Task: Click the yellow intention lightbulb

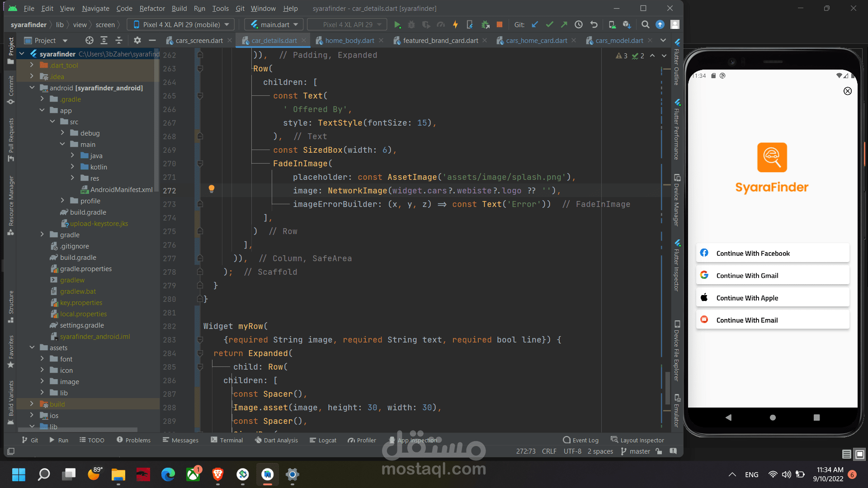Action: coord(211,189)
